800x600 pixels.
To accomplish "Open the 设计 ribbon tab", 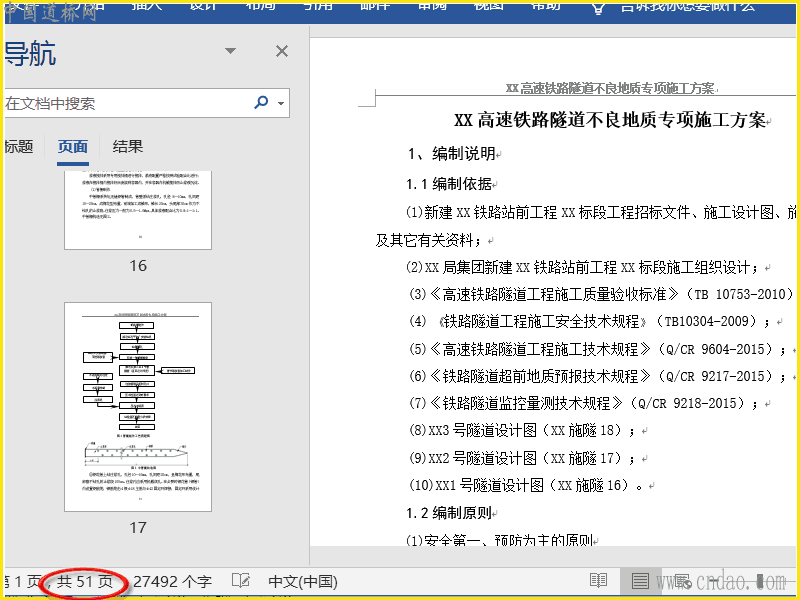I will coord(203,6).
